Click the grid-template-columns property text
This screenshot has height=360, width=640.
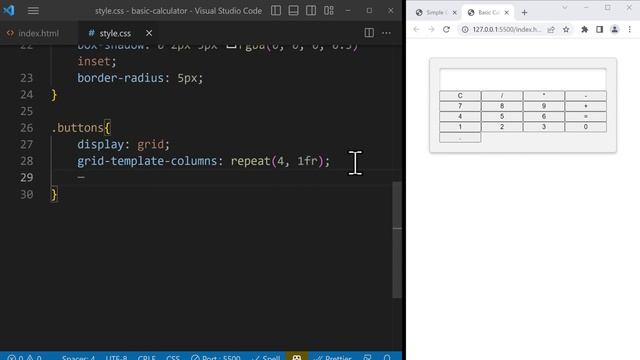click(147, 161)
